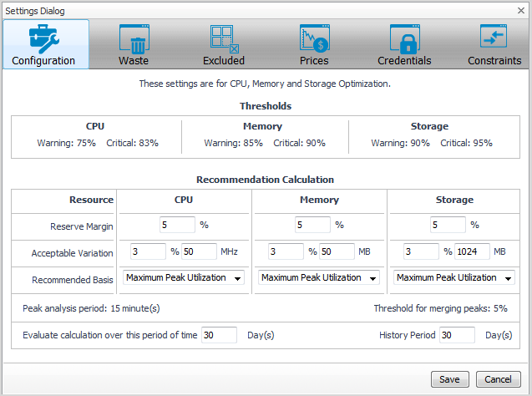Click the Prices dollar chart icon
Image resolution: width=532 pixels, height=396 pixels.
coord(314,38)
